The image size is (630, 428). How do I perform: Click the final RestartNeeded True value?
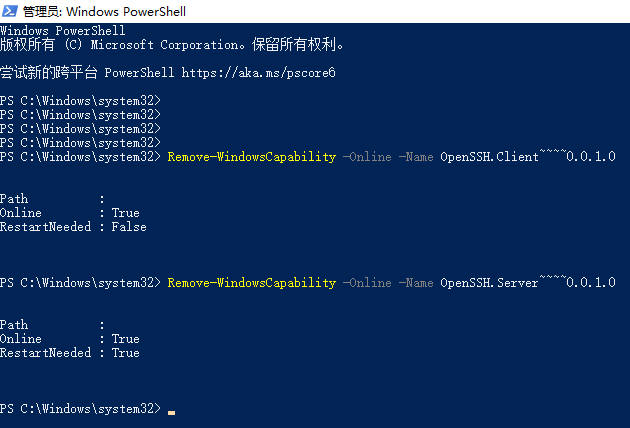point(126,353)
